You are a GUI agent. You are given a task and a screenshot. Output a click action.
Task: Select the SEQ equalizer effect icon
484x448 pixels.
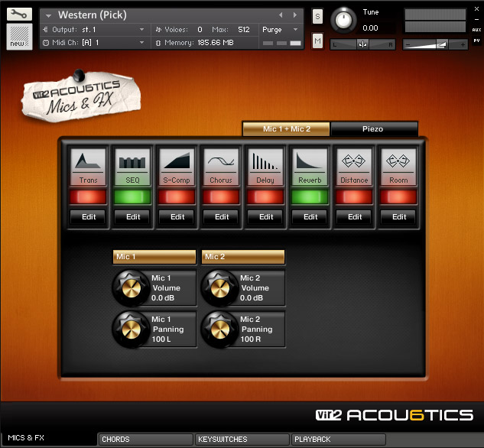click(x=133, y=161)
